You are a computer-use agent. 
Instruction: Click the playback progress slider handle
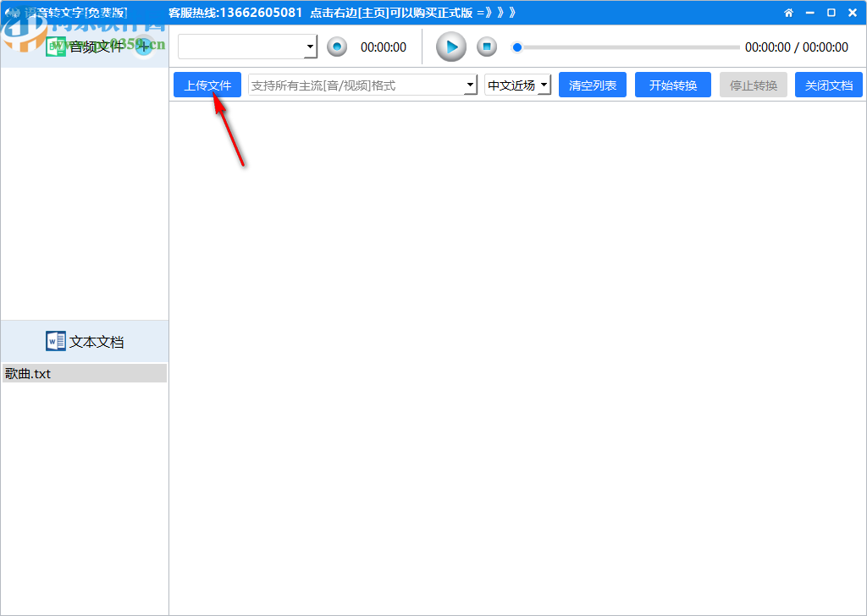click(517, 47)
